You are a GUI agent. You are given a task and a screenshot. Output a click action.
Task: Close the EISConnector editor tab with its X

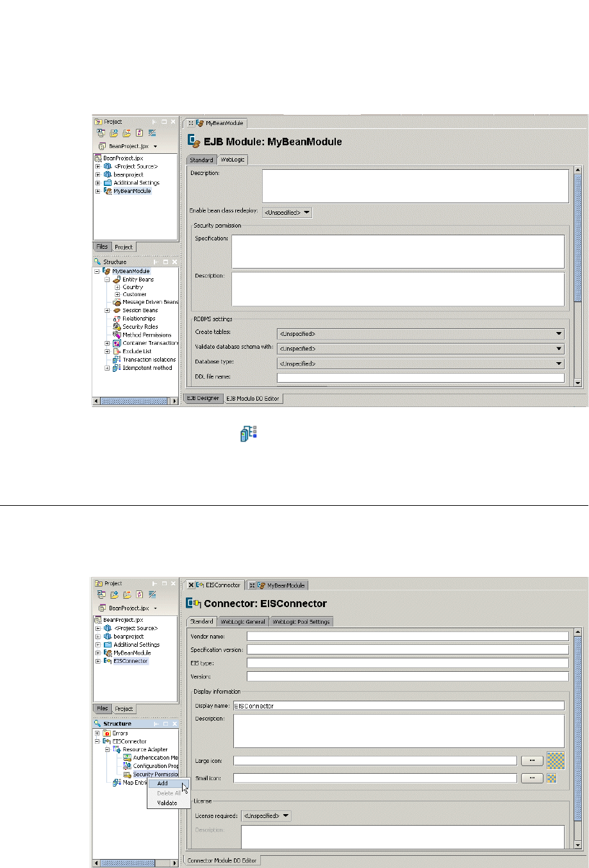pos(191,585)
